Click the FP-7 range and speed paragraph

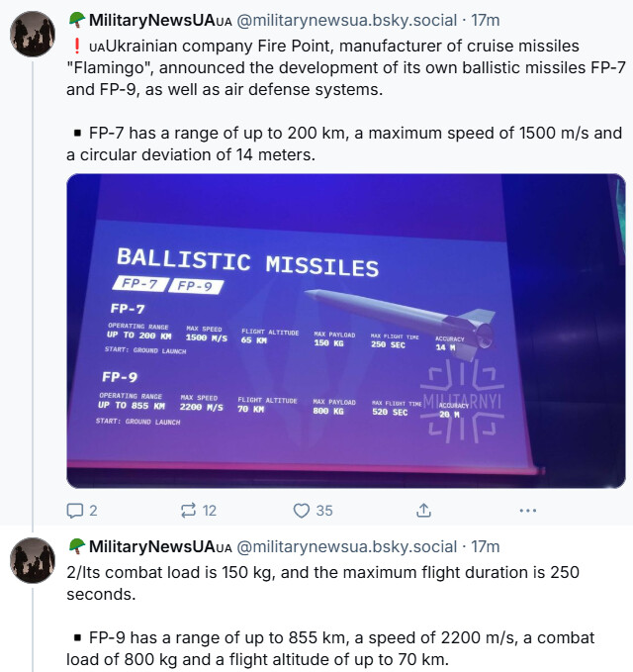pyautogui.click(x=346, y=144)
